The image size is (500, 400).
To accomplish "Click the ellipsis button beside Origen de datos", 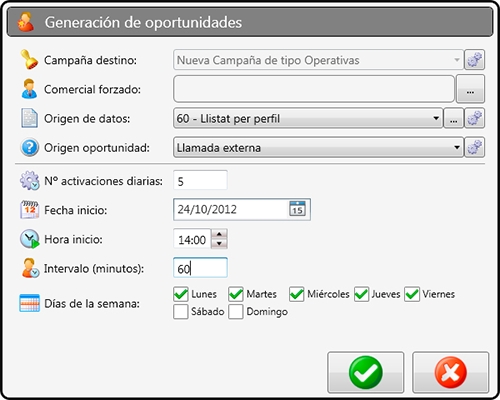I will (x=453, y=118).
